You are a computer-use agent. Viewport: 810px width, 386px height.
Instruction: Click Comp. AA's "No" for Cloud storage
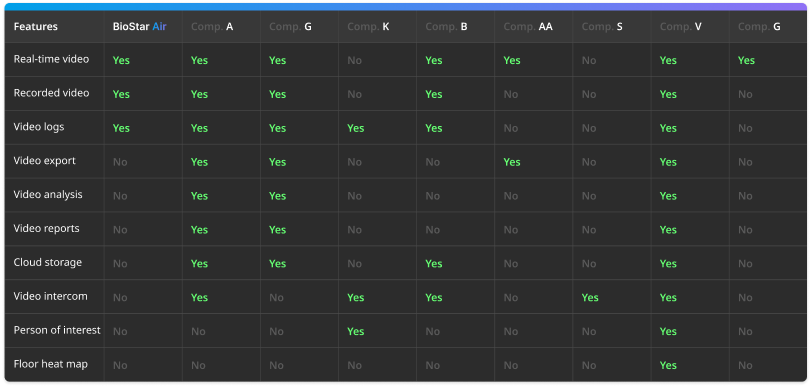coord(510,264)
